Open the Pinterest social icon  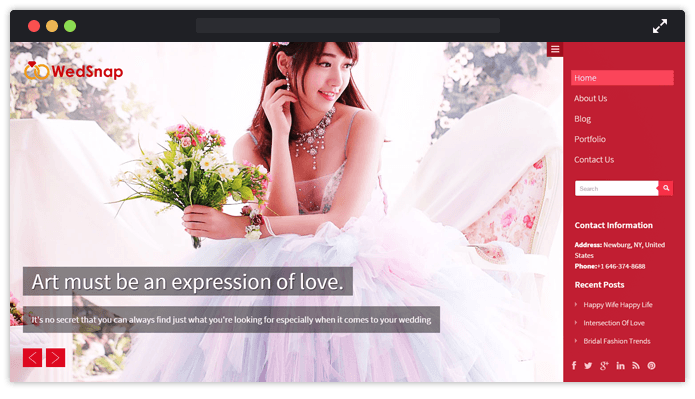tap(651, 366)
